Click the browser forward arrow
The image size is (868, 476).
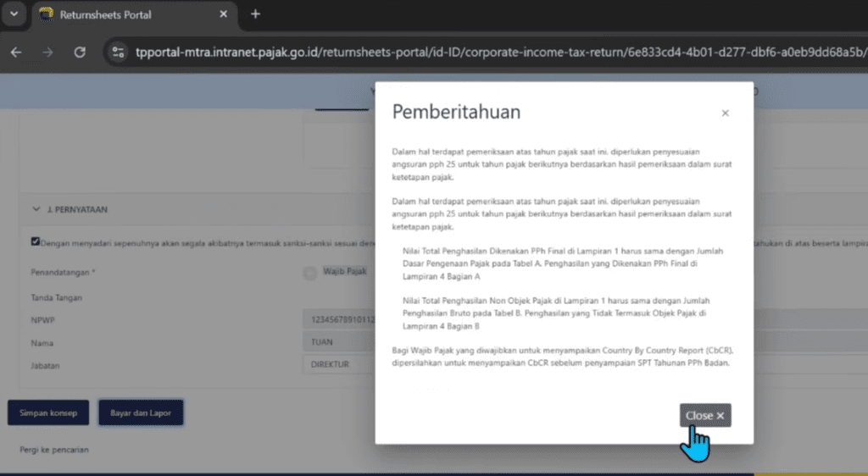tap(47, 52)
